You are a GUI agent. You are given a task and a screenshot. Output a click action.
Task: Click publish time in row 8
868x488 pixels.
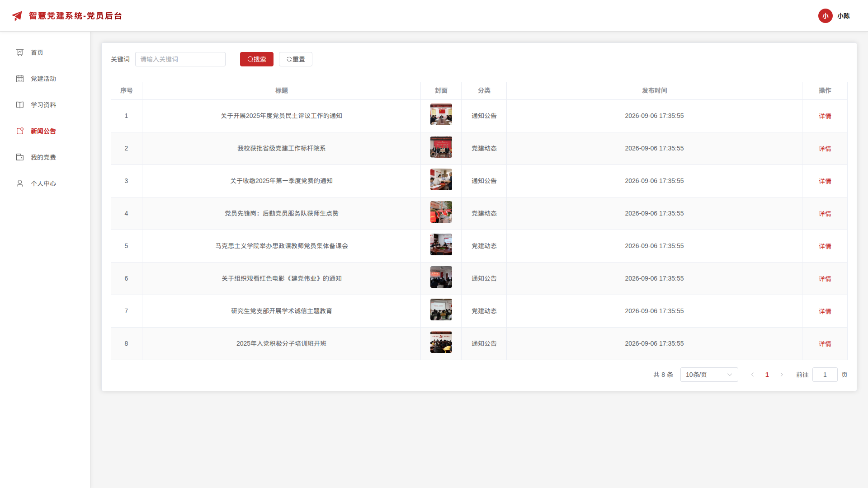point(655,343)
